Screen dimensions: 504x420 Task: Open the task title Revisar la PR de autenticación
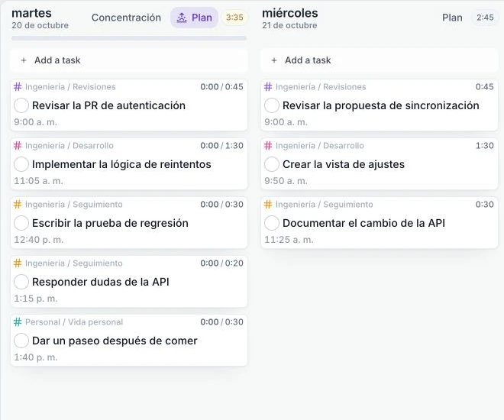[108, 105]
